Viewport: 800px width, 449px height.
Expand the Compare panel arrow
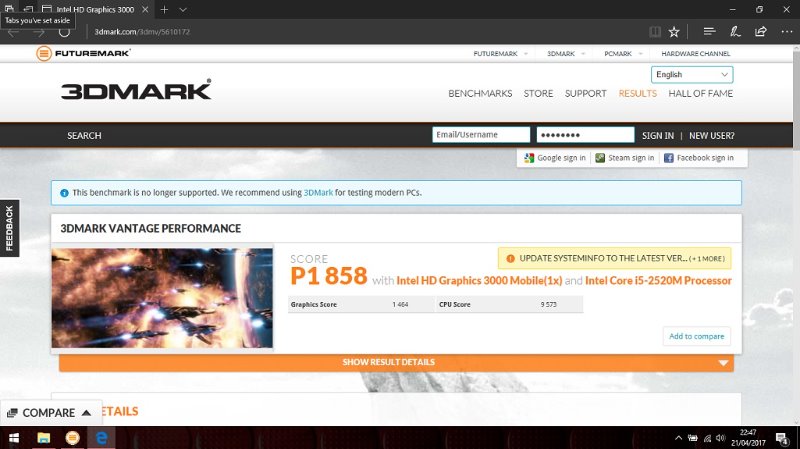click(x=87, y=413)
